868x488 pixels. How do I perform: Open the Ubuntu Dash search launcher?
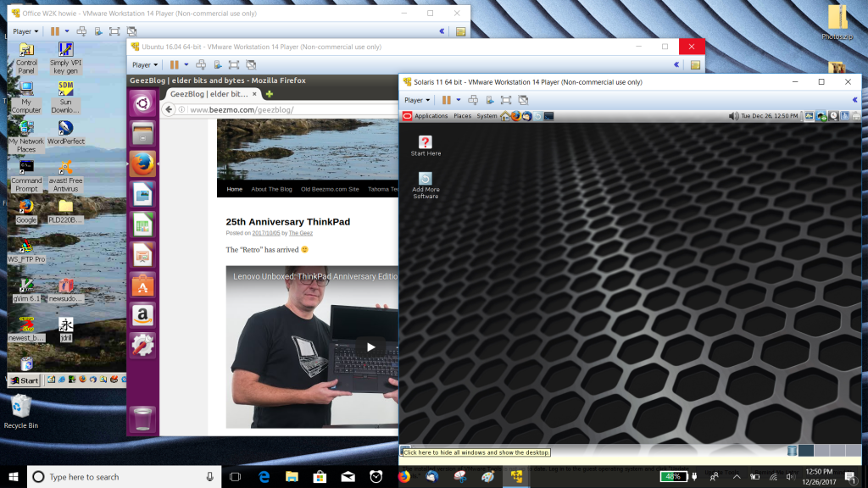(142, 103)
